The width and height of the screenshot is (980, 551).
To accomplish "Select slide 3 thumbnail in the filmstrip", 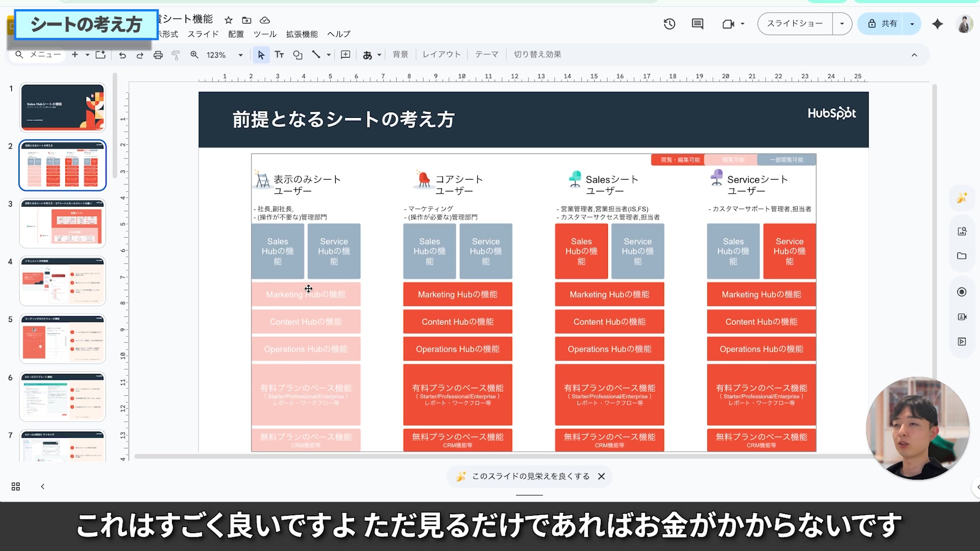I will pos(62,223).
